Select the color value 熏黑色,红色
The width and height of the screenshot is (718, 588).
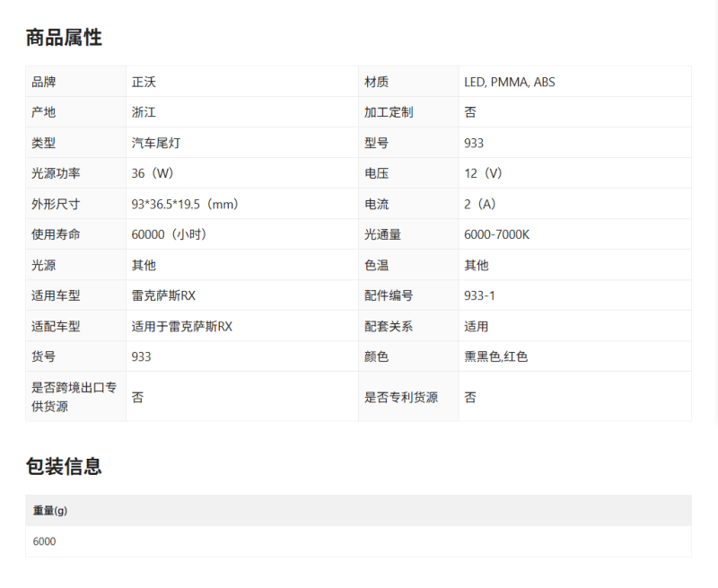(495, 357)
